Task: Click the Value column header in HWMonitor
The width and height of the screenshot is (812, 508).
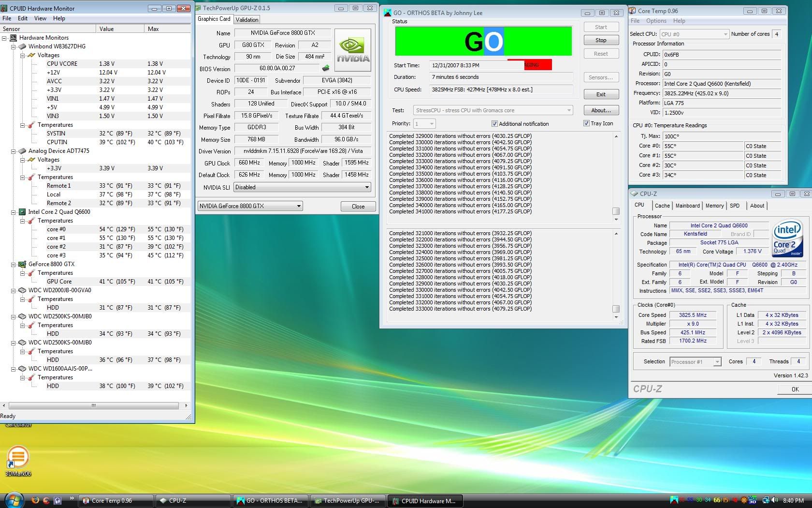Action: coord(120,29)
